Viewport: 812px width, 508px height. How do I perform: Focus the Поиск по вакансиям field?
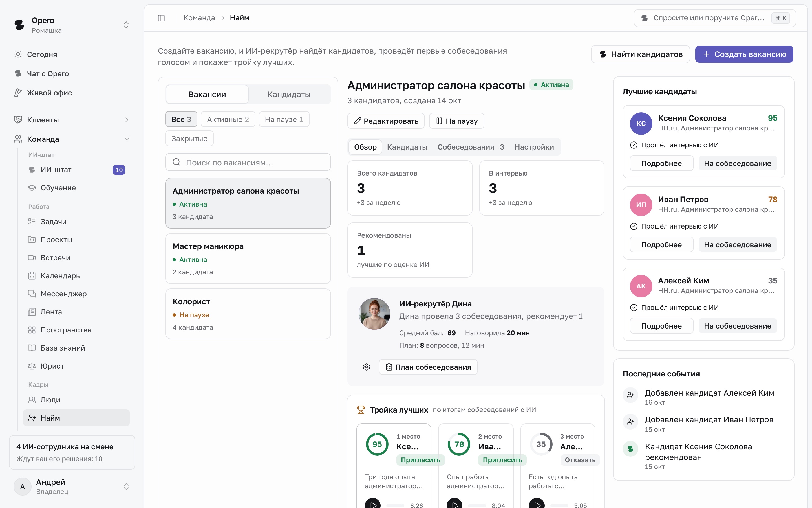pos(248,162)
